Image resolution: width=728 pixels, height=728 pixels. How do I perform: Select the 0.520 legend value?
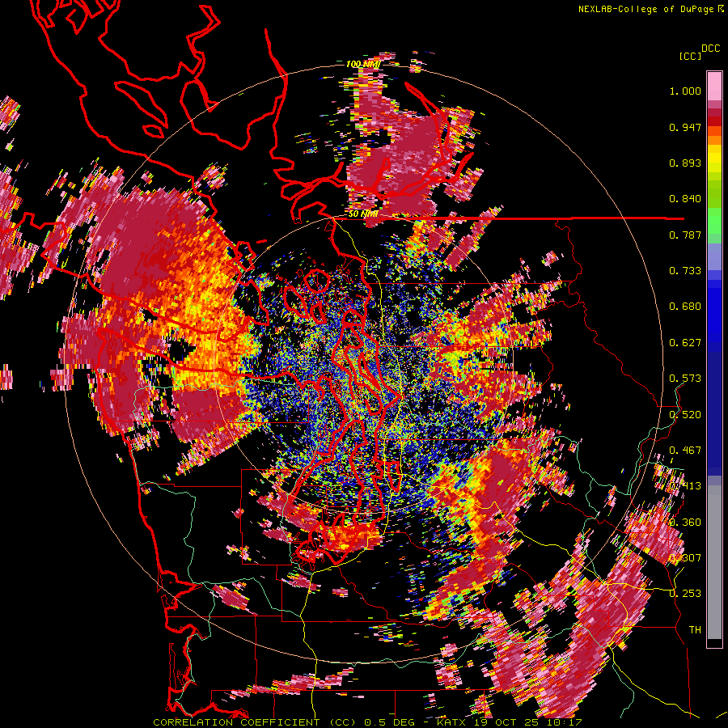point(685,414)
